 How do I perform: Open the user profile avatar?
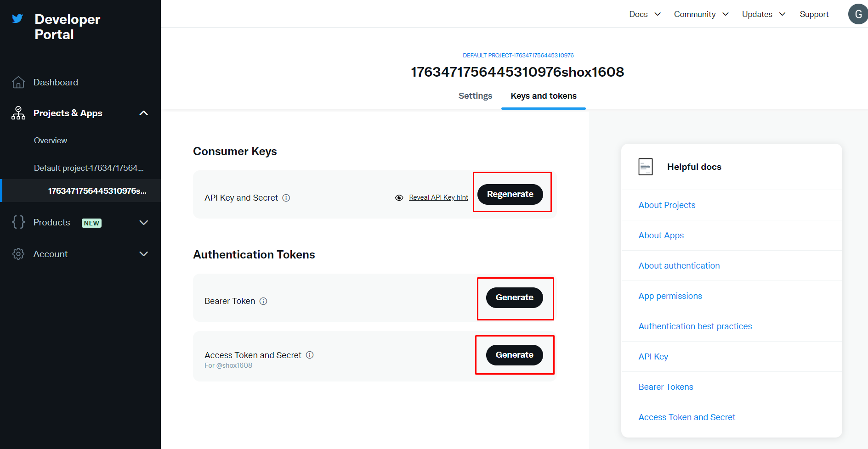[857, 14]
